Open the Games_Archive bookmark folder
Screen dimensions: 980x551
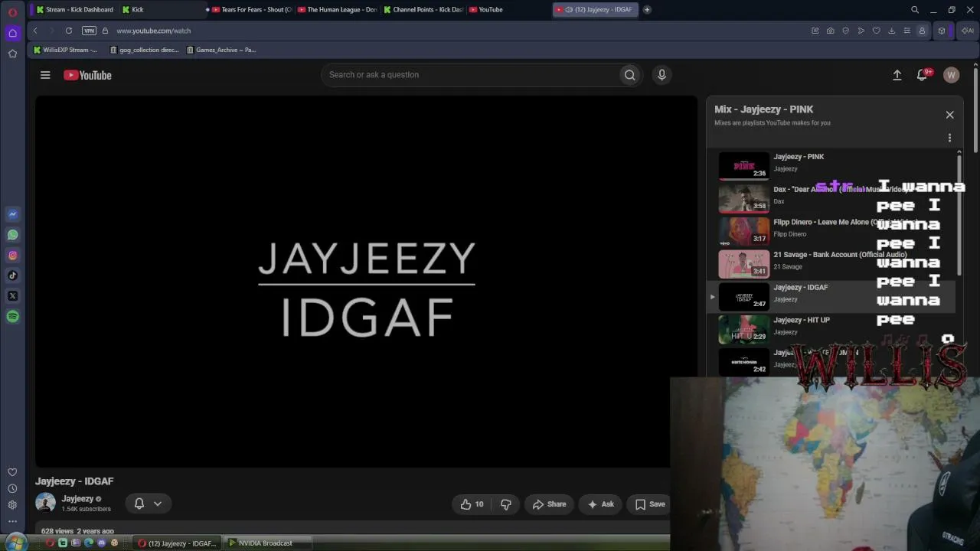point(221,50)
